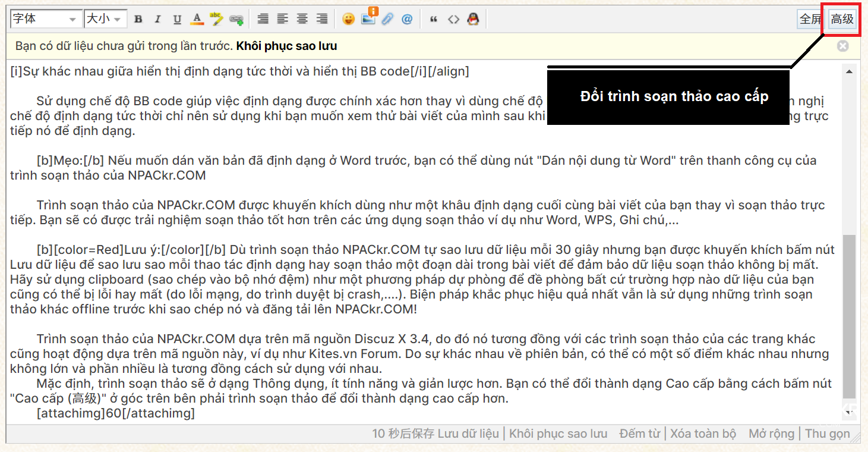
Task: Click Lưu dữ liệu to save draft
Action: (x=468, y=434)
